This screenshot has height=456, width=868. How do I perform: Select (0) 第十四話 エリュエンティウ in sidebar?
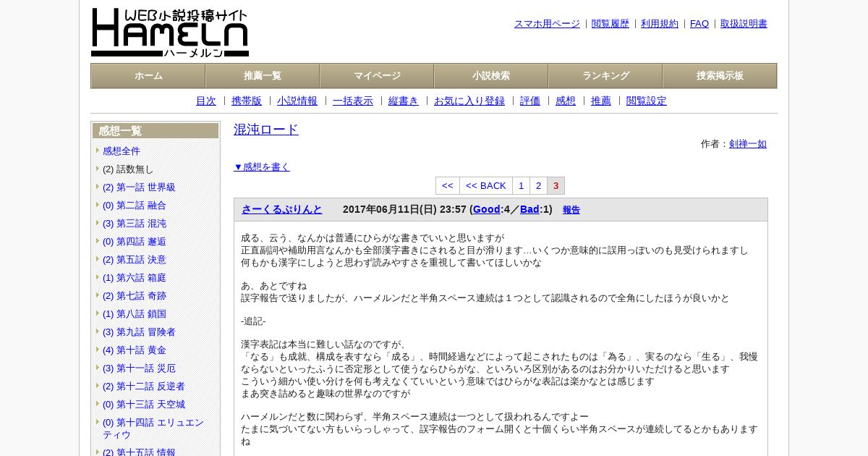pos(153,428)
